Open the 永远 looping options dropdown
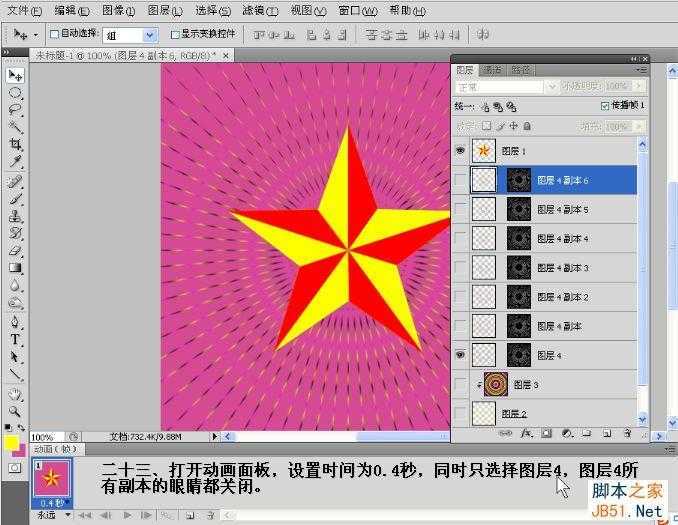Viewport: 678px width, 525px height. pyautogui.click(x=67, y=515)
